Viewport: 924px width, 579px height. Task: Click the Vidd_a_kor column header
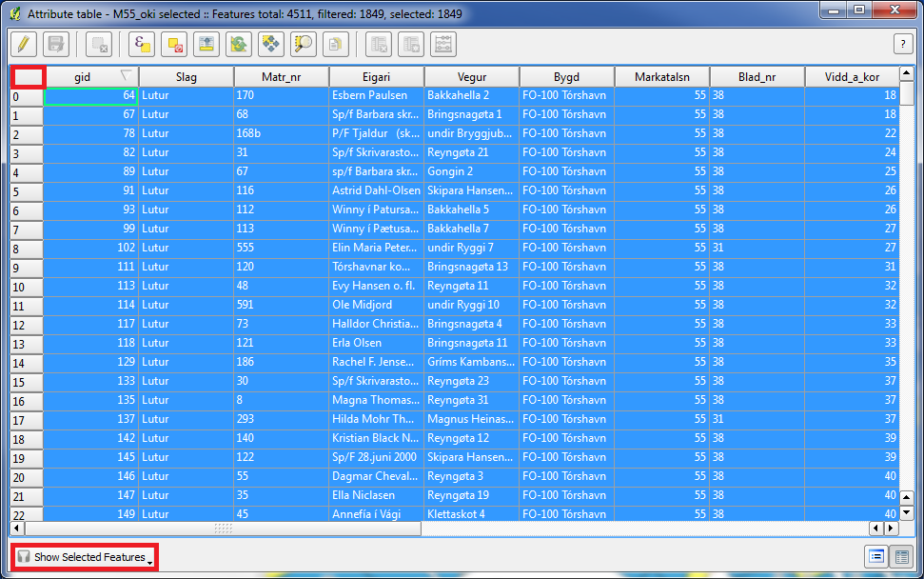tap(852, 76)
